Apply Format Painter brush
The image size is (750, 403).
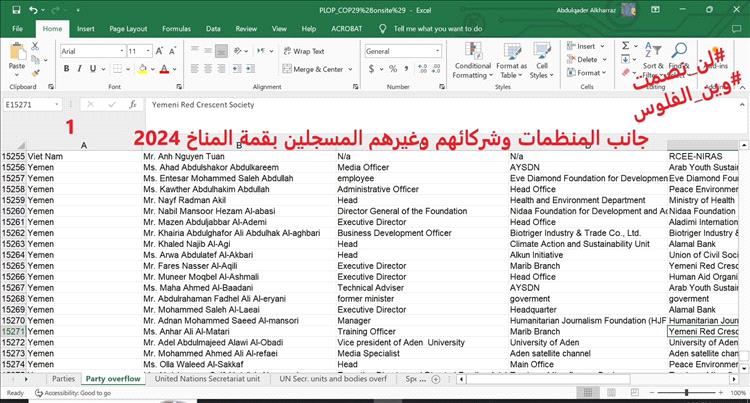(x=35, y=73)
